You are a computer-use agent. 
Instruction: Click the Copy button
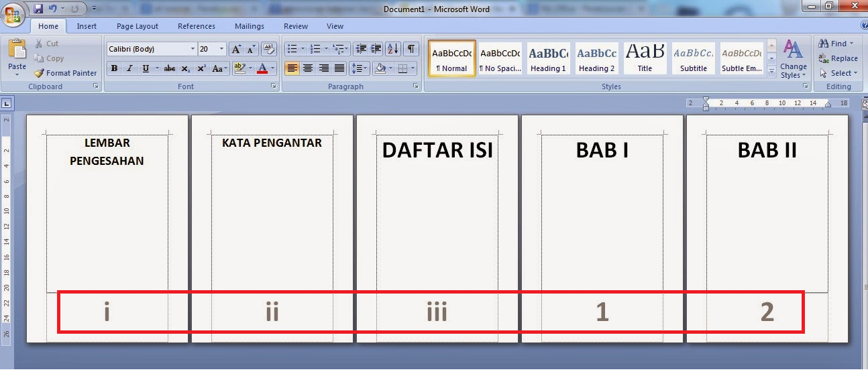(x=48, y=58)
